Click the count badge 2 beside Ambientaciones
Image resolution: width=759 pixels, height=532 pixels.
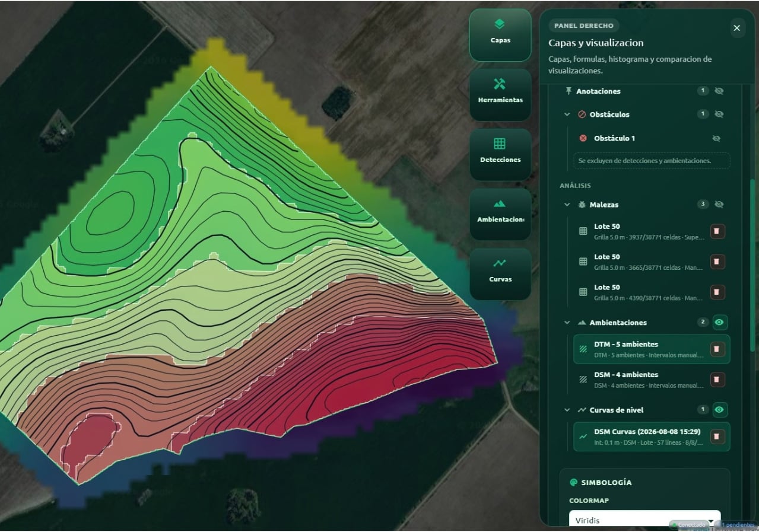[x=703, y=322]
